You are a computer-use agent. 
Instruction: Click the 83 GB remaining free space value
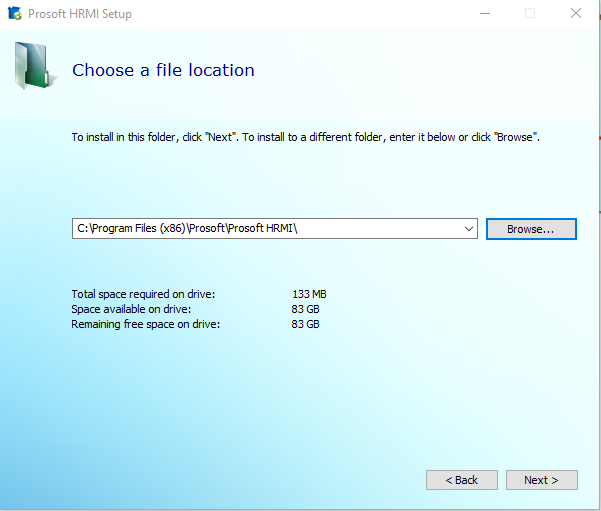click(x=305, y=324)
